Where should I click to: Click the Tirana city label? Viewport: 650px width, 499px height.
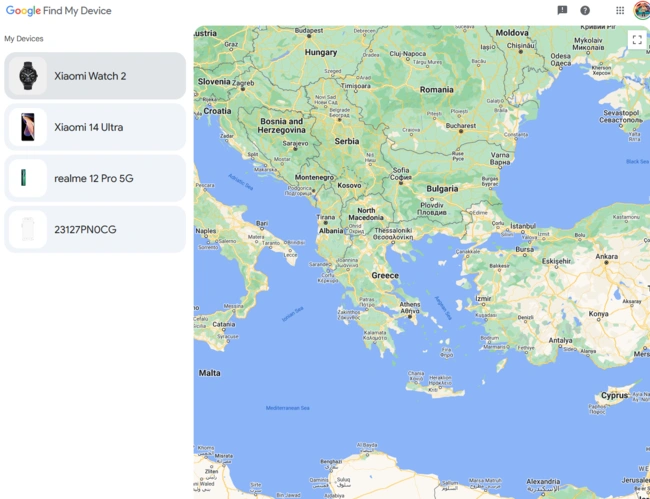(325, 217)
